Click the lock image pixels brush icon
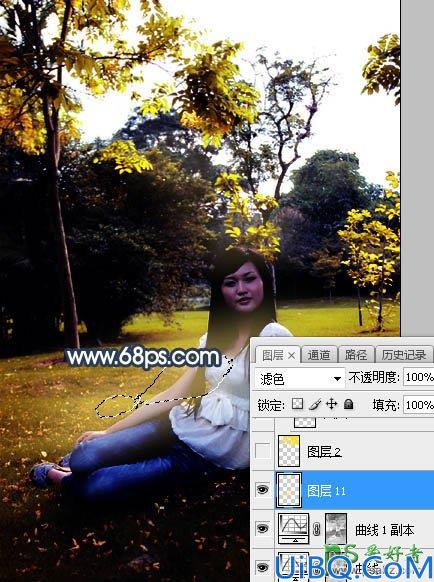 pos(315,404)
